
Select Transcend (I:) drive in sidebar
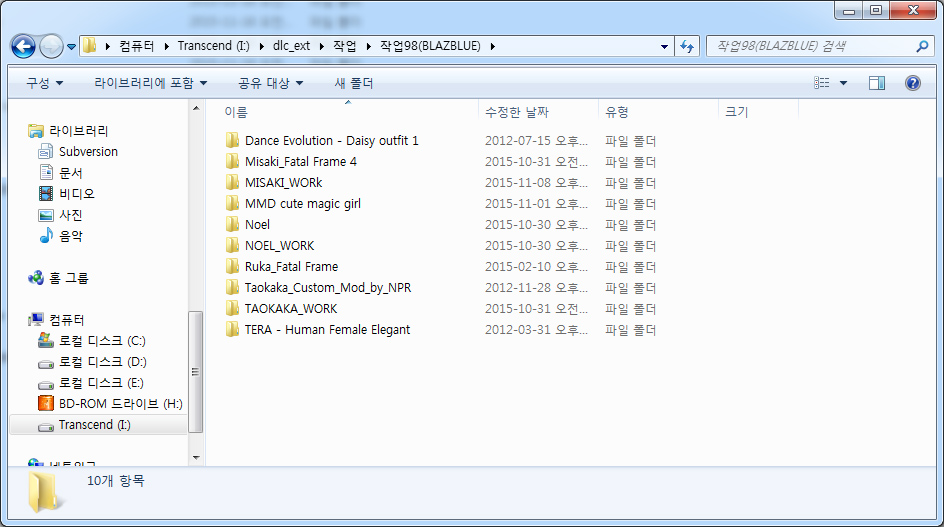coord(94,425)
